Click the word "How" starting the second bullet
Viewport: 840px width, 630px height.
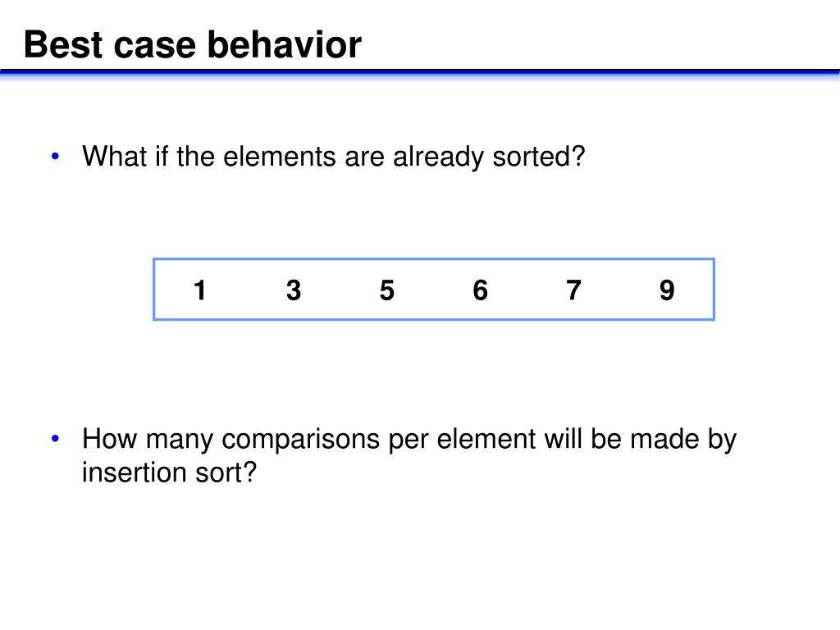110,439
